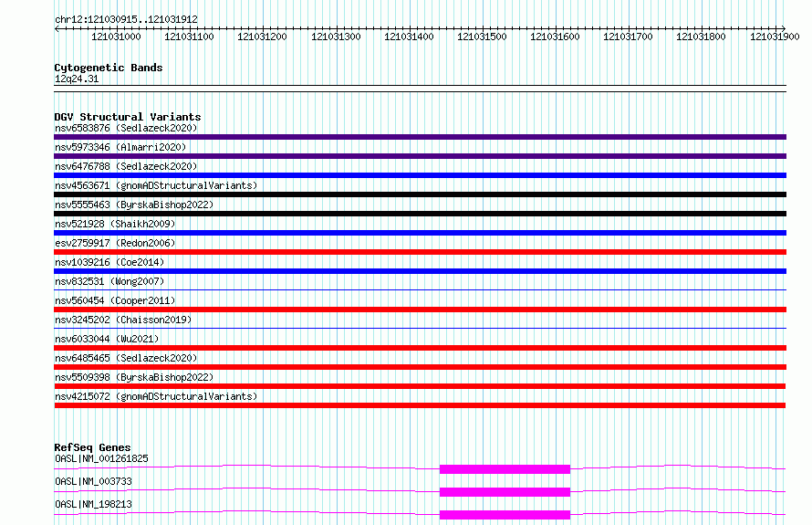Select the black bar under nsv5555463
This screenshot has width=812, height=525.
420,214
